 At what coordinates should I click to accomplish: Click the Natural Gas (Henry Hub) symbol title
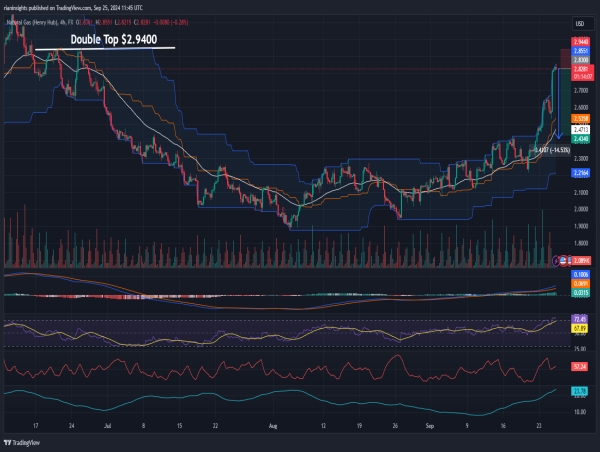point(32,23)
